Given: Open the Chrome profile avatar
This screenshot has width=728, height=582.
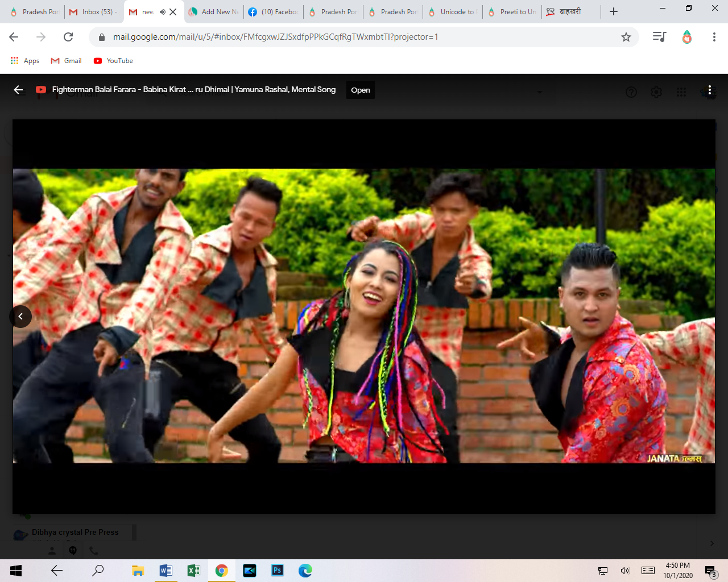Looking at the screenshot, I should coord(687,37).
